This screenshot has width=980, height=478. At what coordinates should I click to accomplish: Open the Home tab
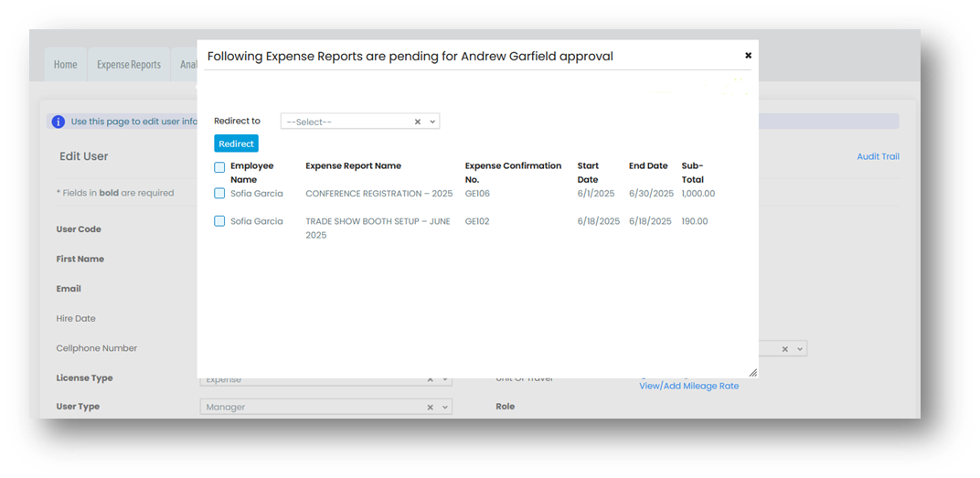pos(66,64)
